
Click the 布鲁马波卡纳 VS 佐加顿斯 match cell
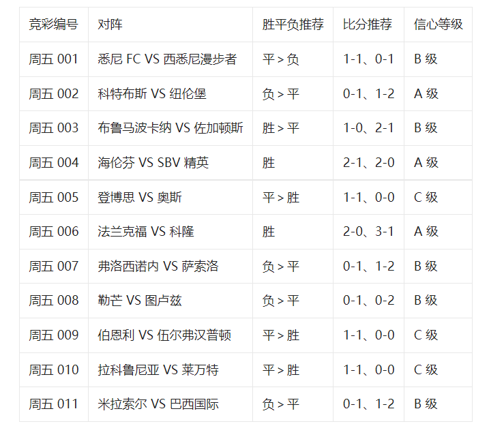click(x=171, y=128)
